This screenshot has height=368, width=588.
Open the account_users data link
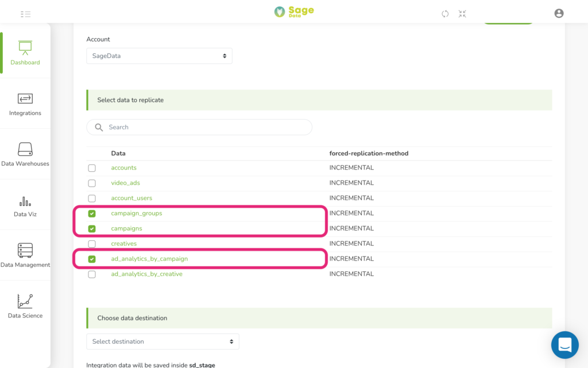click(131, 198)
